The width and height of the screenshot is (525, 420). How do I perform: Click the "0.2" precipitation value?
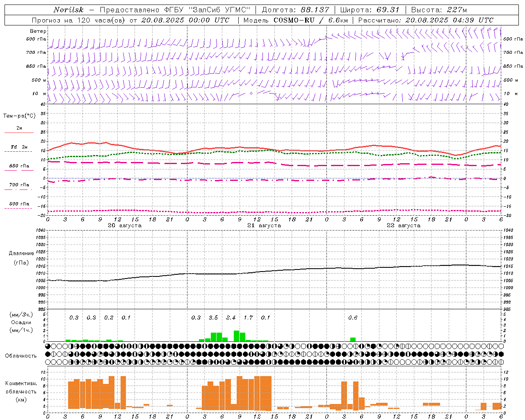pyautogui.click(x=109, y=318)
